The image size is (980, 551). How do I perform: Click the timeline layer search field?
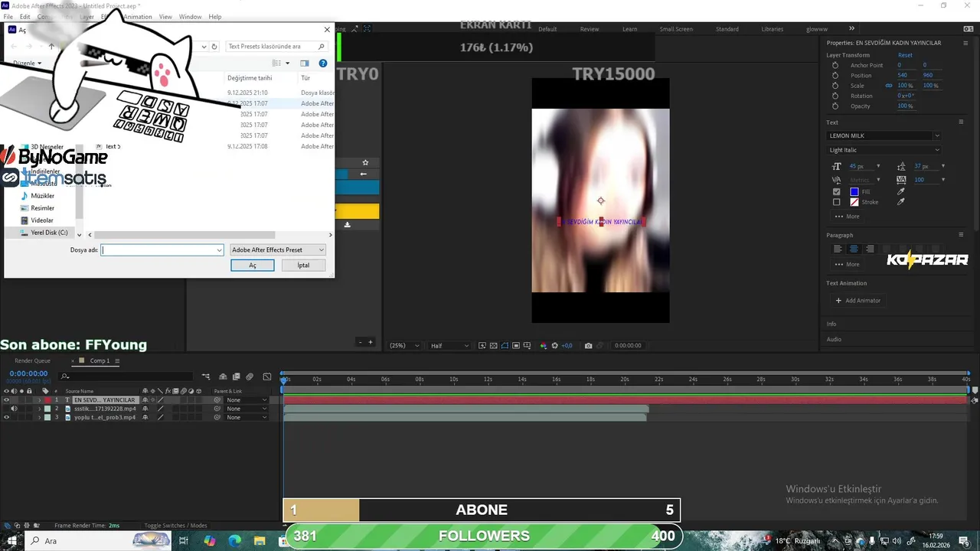pyautogui.click(x=126, y=376)
